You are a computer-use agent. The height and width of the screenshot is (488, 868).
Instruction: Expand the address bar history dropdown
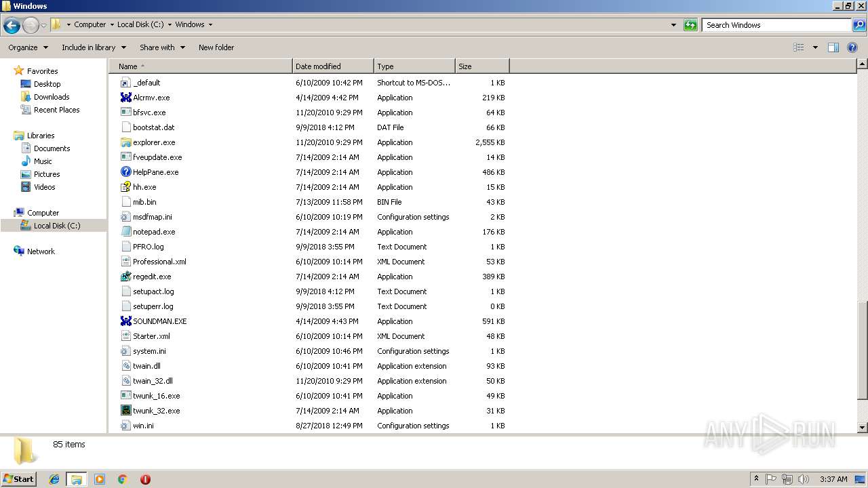click(673, 25)
